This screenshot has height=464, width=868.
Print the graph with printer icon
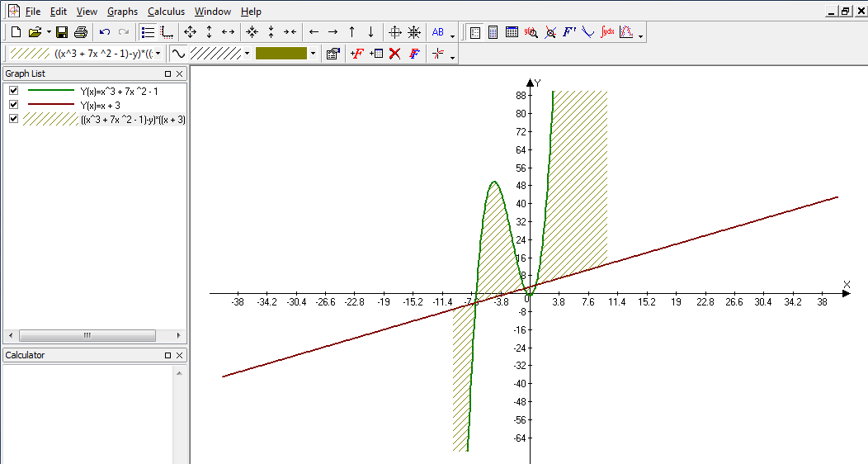[x=81, y=32]
